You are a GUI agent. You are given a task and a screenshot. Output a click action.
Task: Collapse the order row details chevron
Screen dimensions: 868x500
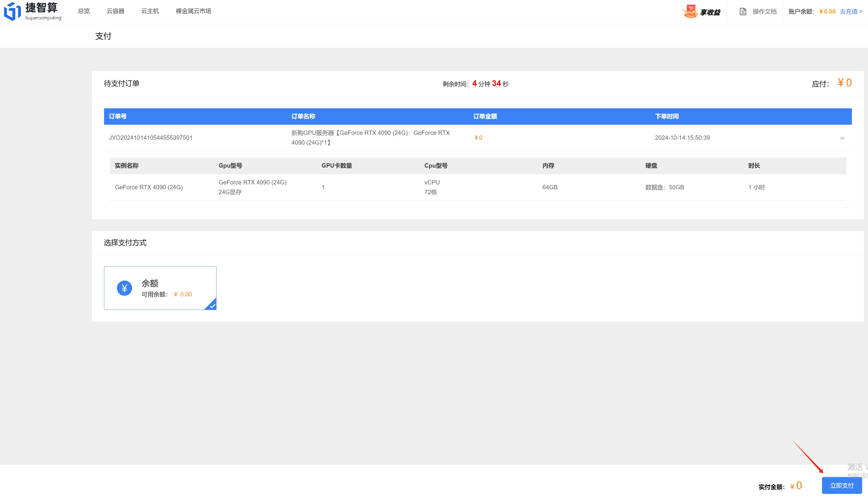coord(842,138)
